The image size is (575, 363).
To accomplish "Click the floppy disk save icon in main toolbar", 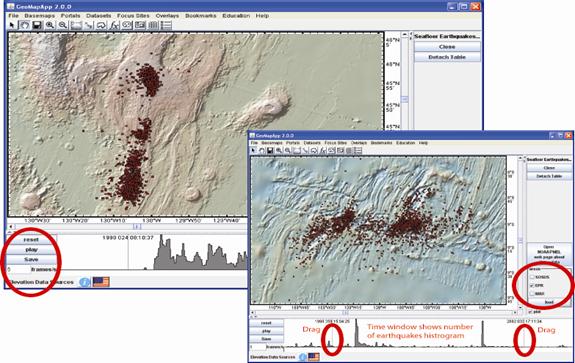I will 37,25.
